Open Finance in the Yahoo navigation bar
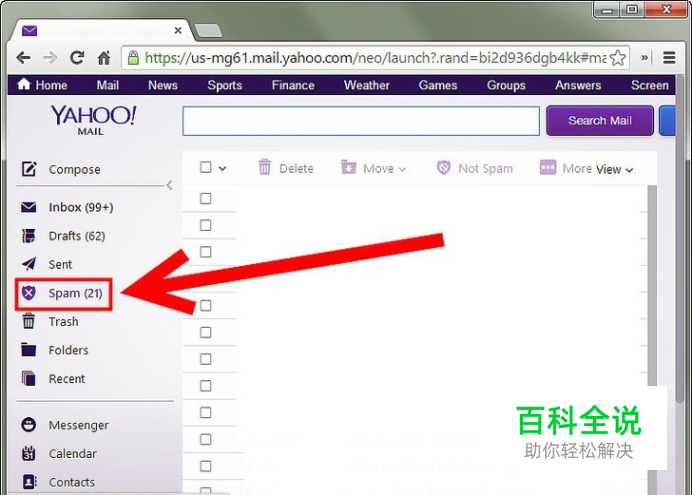 click(293, 85)
